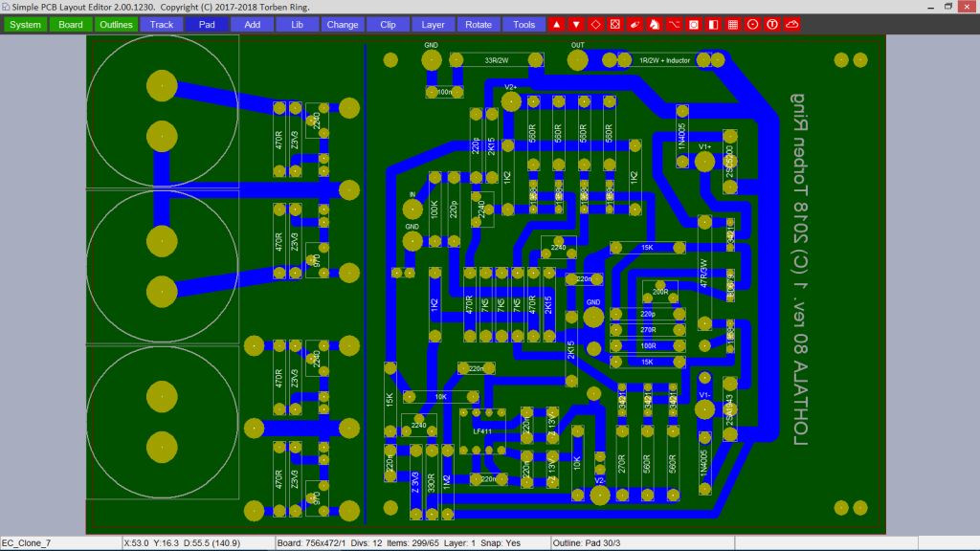Viewport: 980px width, 551px height.
Task: Select the Track mode button
Action: click(162, 24)
